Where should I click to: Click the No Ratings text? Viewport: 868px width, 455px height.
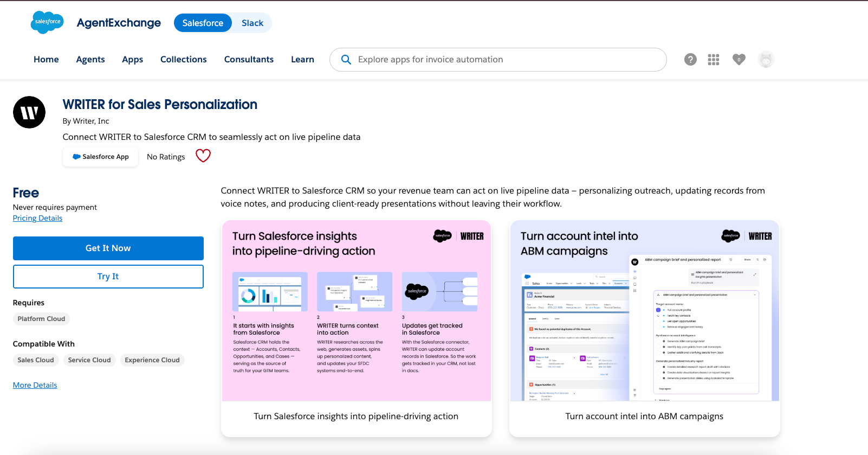coord(166,157)
